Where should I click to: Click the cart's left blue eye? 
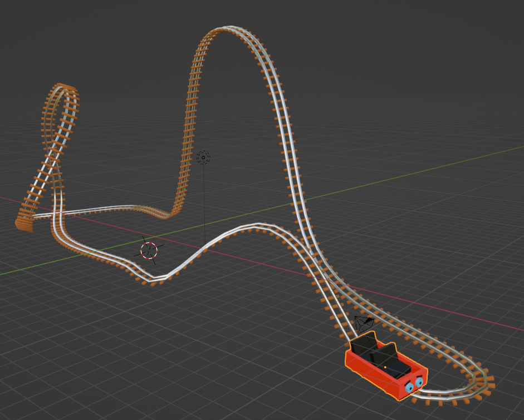(x=409, y=387)
